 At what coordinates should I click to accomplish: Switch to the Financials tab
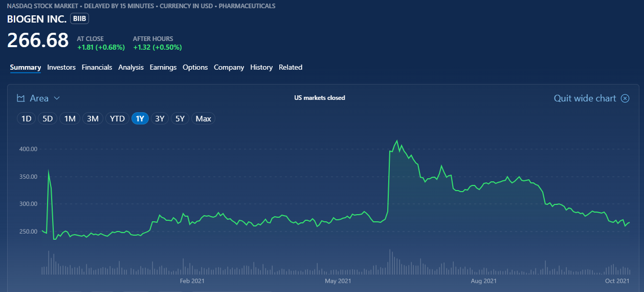[x=97, y=67]
